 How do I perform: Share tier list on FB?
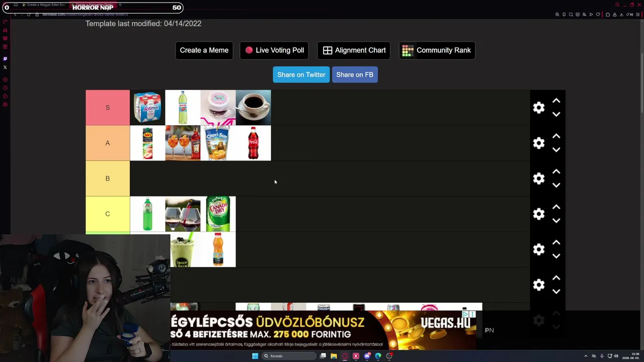point(355,74)
